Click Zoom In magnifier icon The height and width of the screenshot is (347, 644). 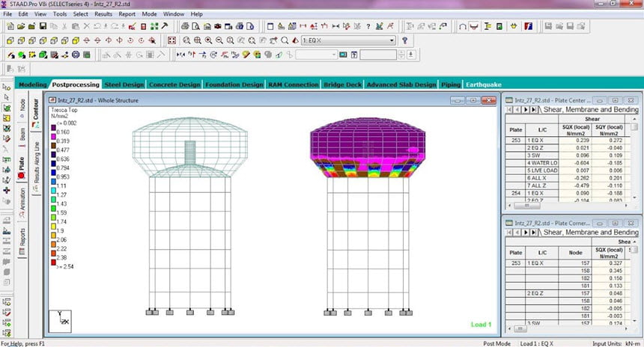click(209, 40)
